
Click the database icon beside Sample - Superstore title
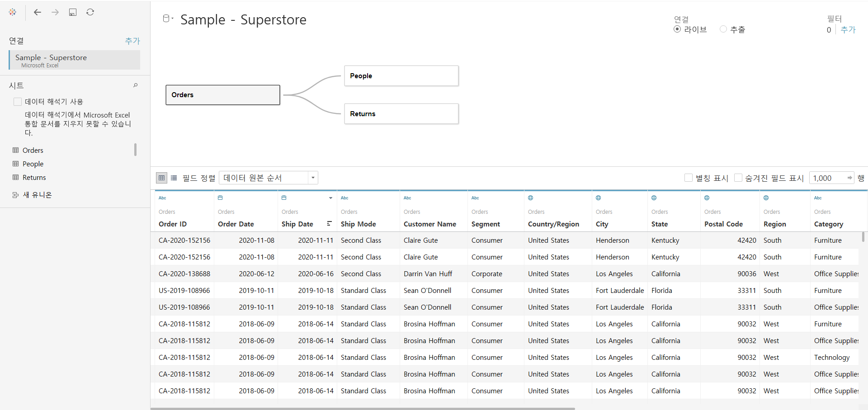pos(166,19)
